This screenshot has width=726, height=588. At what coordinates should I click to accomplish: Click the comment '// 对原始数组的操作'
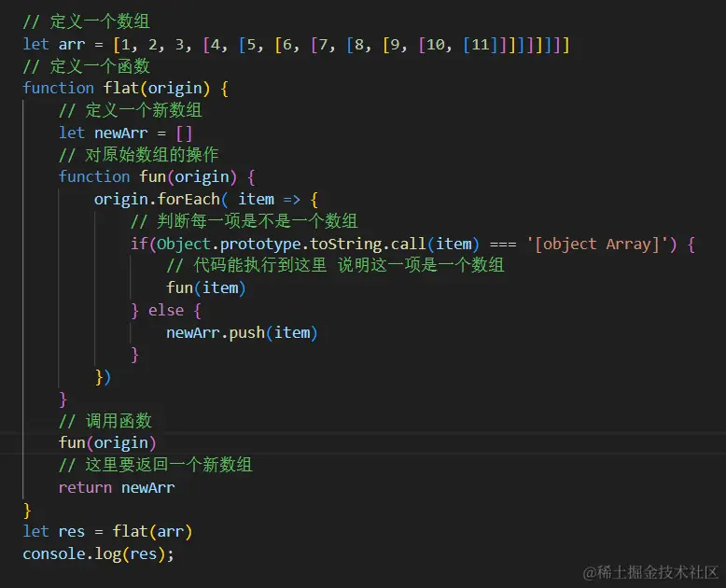tap(138, 155)
